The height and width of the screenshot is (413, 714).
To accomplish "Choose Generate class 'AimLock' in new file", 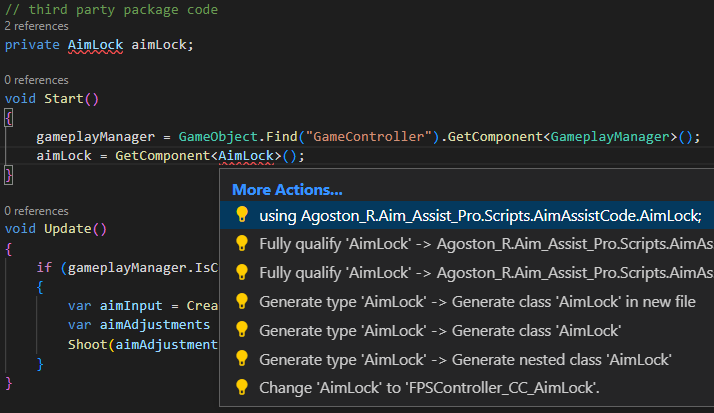I will point(467,301).
